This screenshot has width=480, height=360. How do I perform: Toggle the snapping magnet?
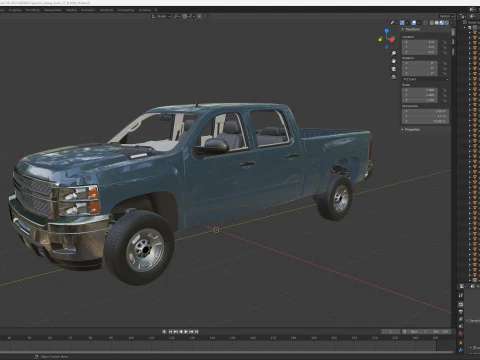(x=185, y=16)
